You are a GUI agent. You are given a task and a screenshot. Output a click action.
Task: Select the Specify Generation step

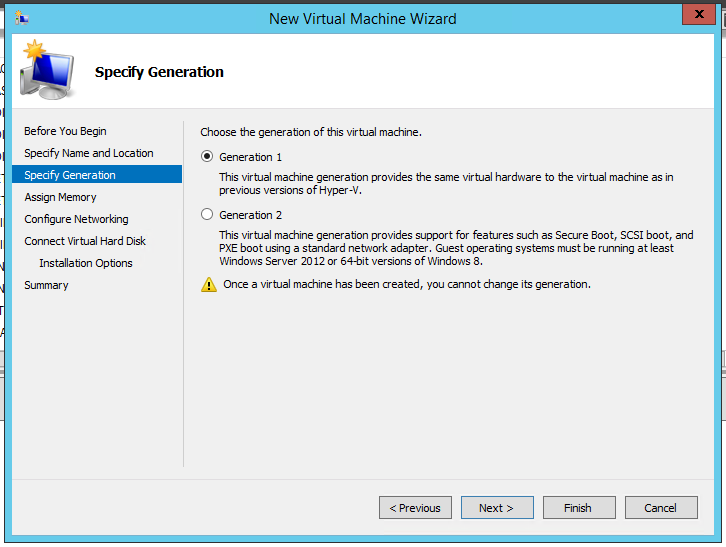70,175
